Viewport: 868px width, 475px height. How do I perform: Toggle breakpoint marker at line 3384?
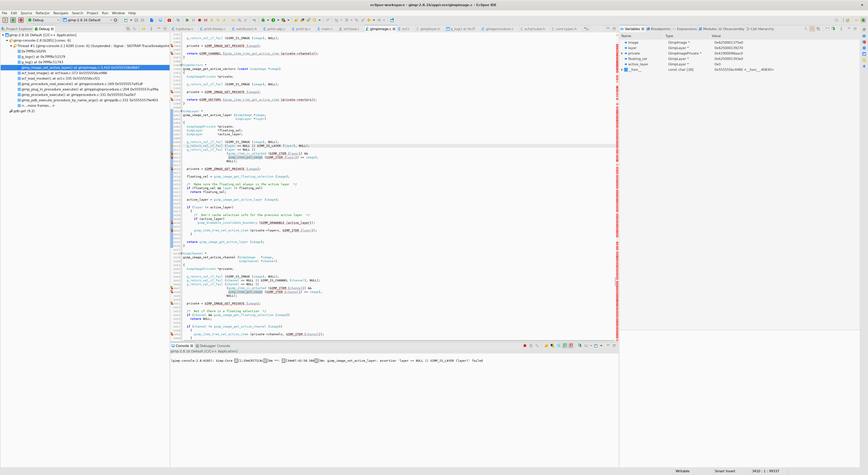tap(172, 46)
